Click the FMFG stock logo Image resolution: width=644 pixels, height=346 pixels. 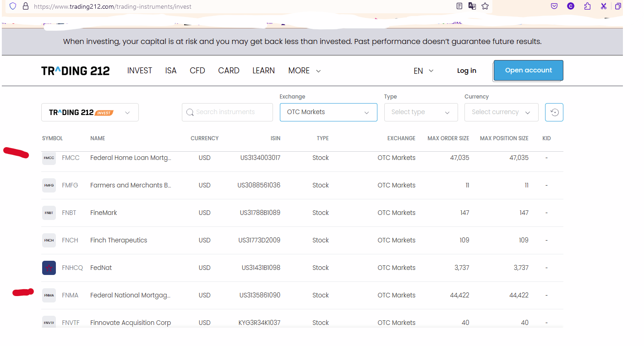coord(49,185)
